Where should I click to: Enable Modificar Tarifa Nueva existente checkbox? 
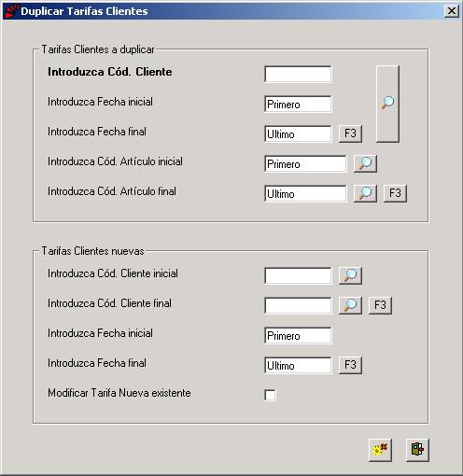tap(270, 395)
